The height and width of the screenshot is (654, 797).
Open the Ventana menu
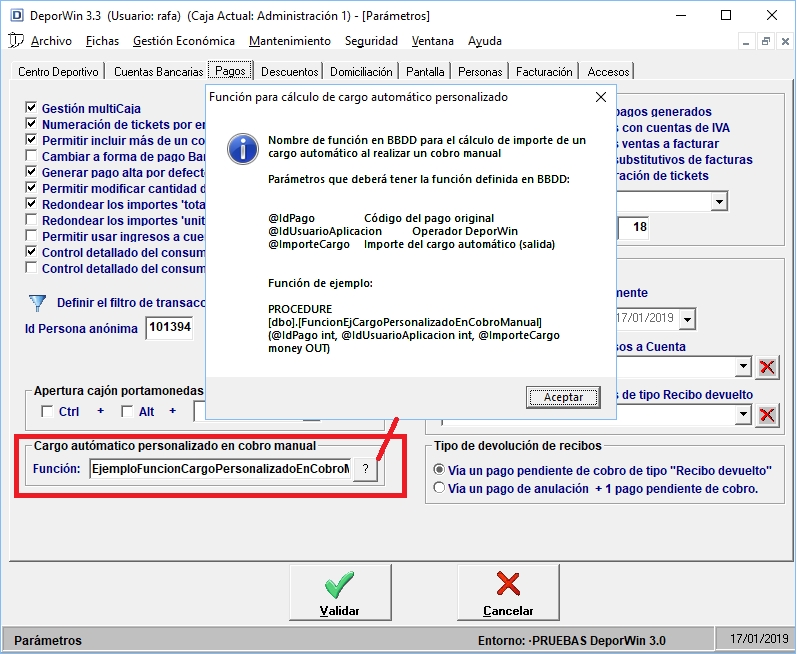coord(433,41)
